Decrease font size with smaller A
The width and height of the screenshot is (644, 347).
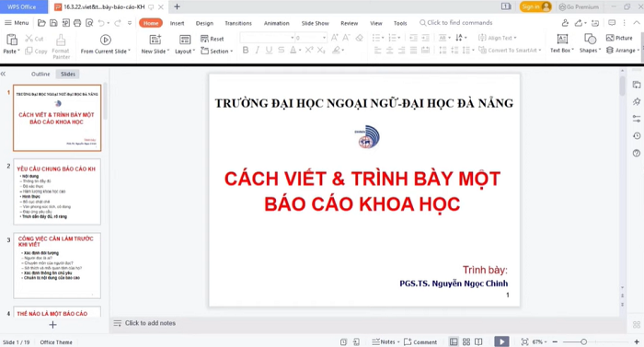(346, 38)
